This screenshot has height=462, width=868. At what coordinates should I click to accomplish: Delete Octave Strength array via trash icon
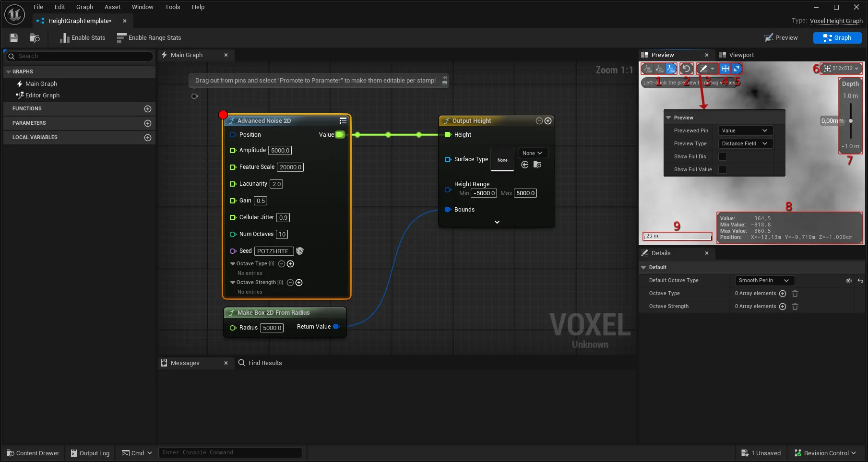tap(795, 307)
